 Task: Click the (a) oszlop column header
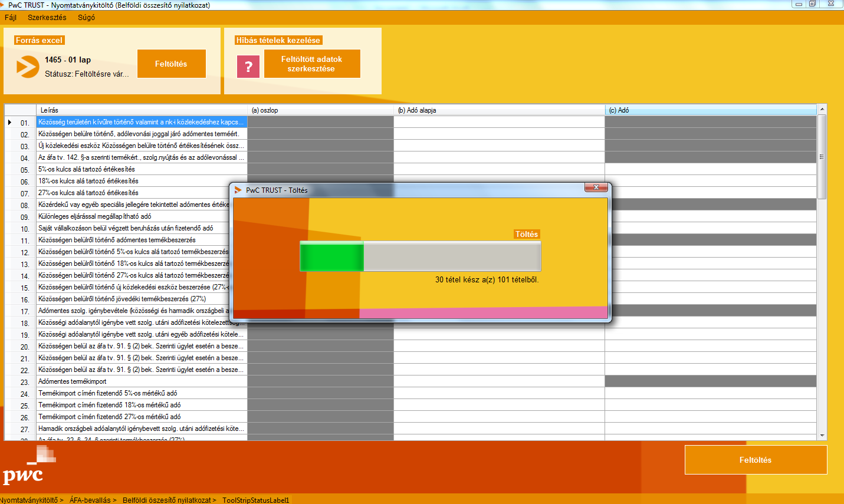320,110
